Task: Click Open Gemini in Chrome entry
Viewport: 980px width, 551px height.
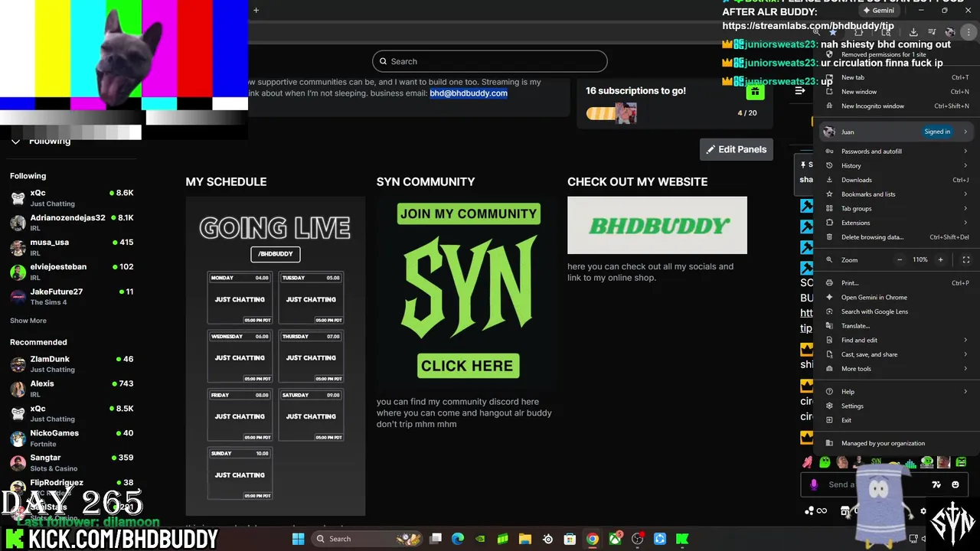Action: 896,297
